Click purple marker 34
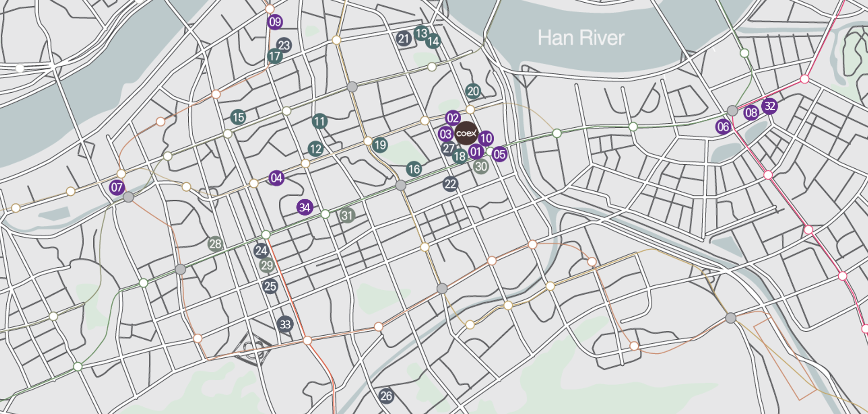This screenshot has width=868, height=414. 305,207
